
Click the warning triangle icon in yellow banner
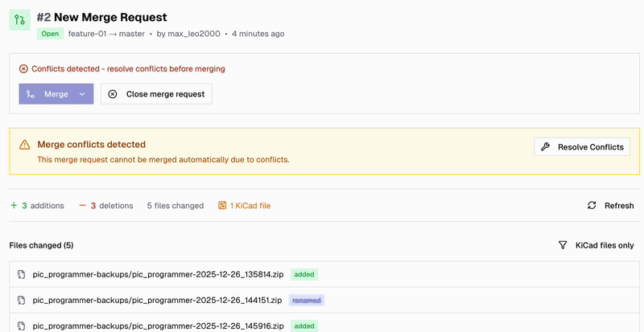click(25, 145)
